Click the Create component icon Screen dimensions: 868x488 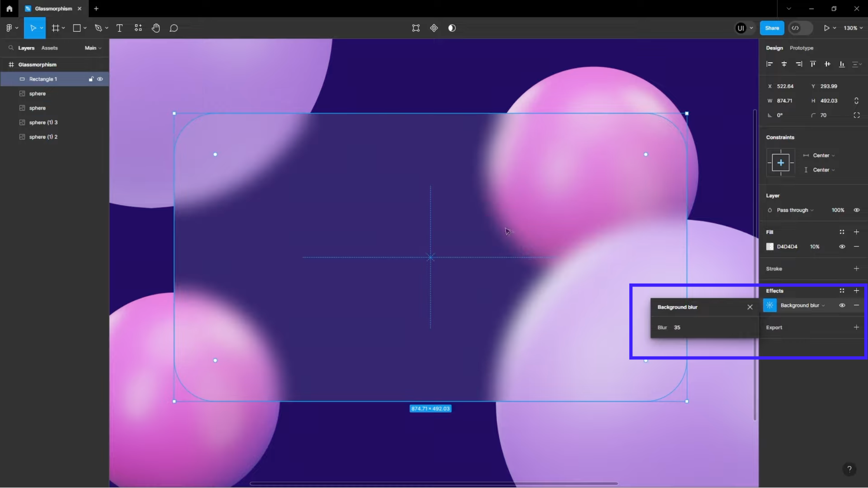coord(434,28)
